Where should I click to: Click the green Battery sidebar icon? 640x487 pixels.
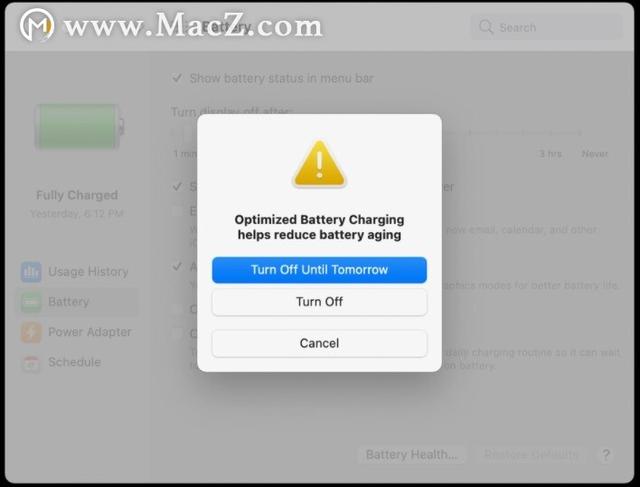31,302
